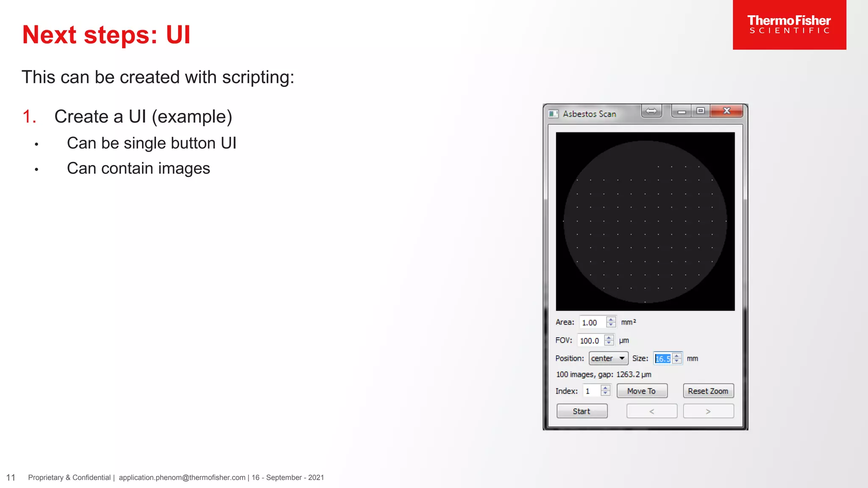Increase the Area value with up arrow
This screenshot has height=488, width=868.
tap(611, 320)
